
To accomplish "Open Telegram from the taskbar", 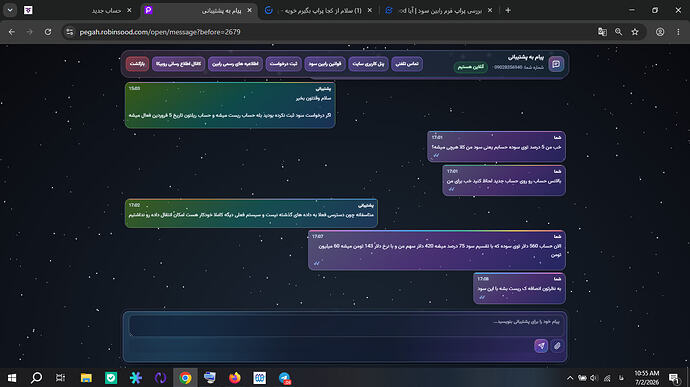I will click(285, 378).
